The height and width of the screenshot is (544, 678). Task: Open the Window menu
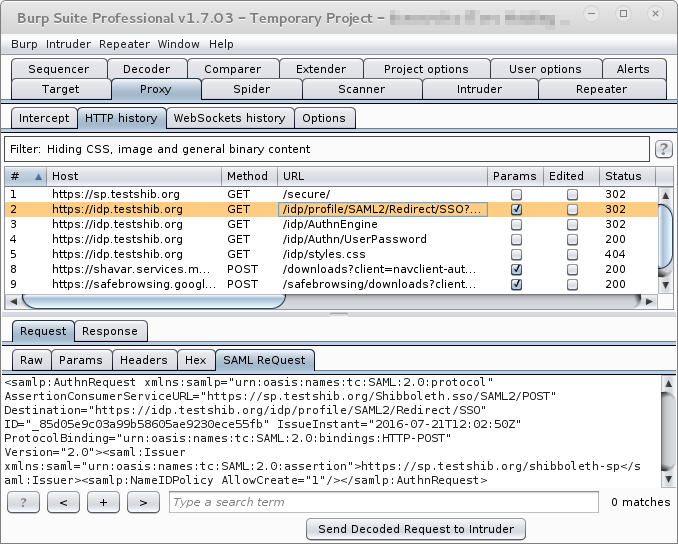tap(179, 44)
